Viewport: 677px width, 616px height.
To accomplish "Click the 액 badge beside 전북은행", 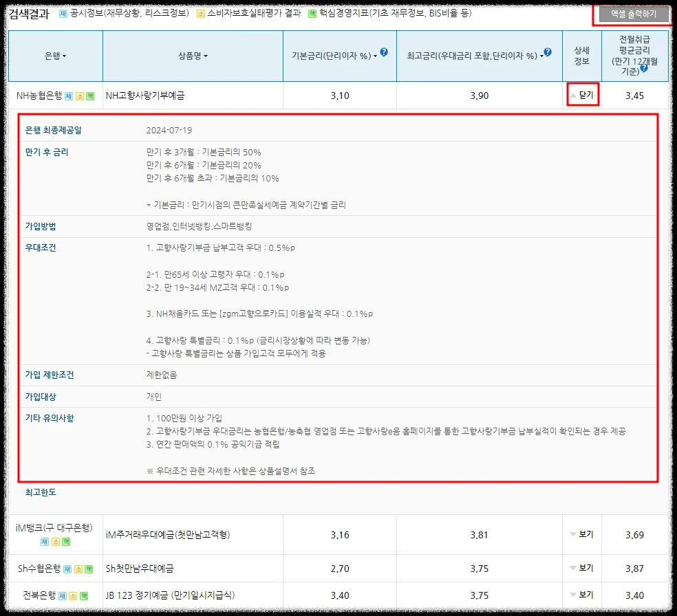I will click(x=83, y=597).
